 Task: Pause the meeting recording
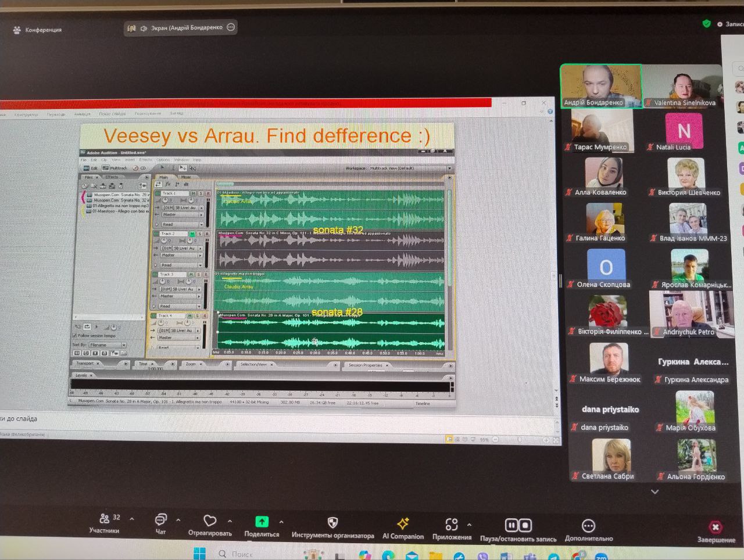pyautogui.click(x=512, y=525)
